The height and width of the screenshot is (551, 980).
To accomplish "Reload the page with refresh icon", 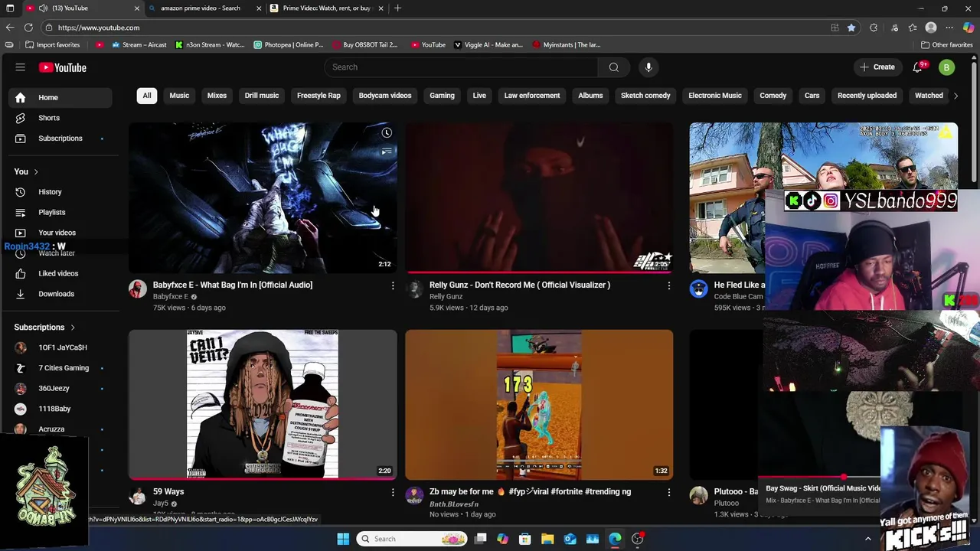I will 28,28.
